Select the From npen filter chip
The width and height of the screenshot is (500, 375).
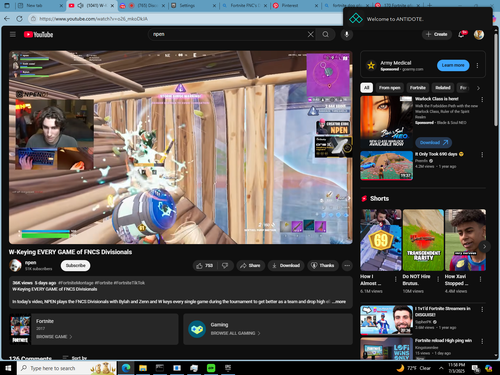pos(389,88)
